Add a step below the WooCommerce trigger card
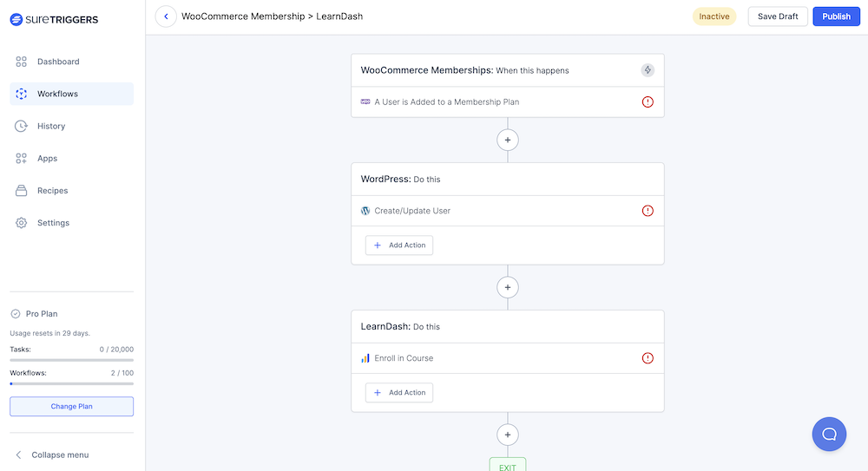Image resolution: width=868 pixels, height=471 pixels. 508,140
